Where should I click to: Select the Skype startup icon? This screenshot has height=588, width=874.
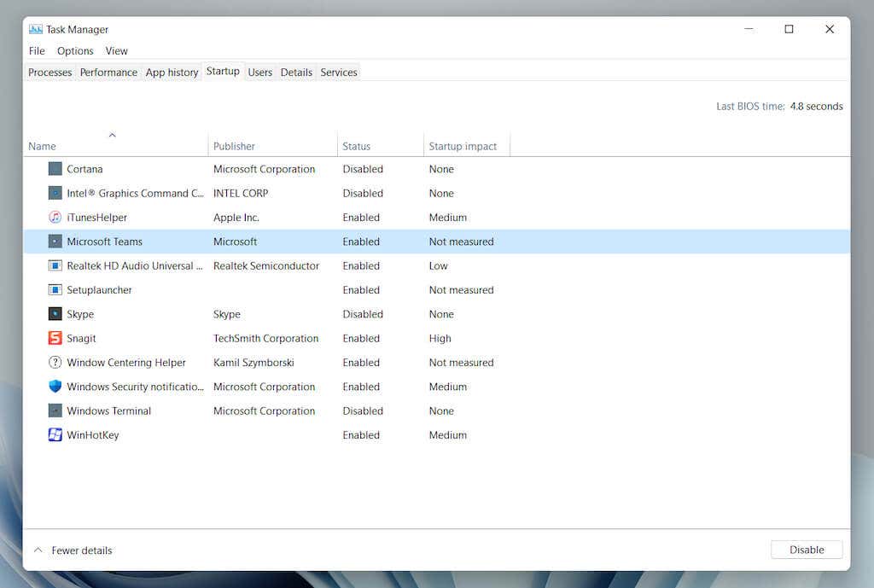pyautogui.click(x=55, y=314)
